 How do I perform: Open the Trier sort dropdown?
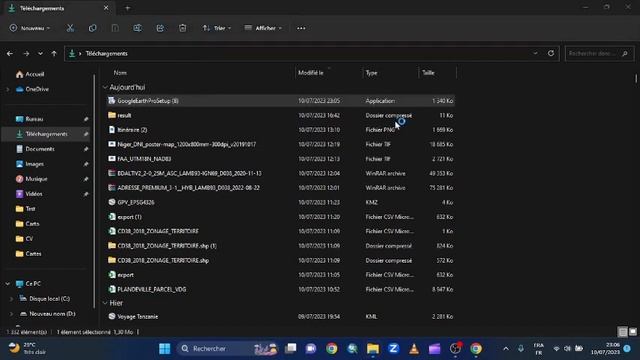pos(217,28)
